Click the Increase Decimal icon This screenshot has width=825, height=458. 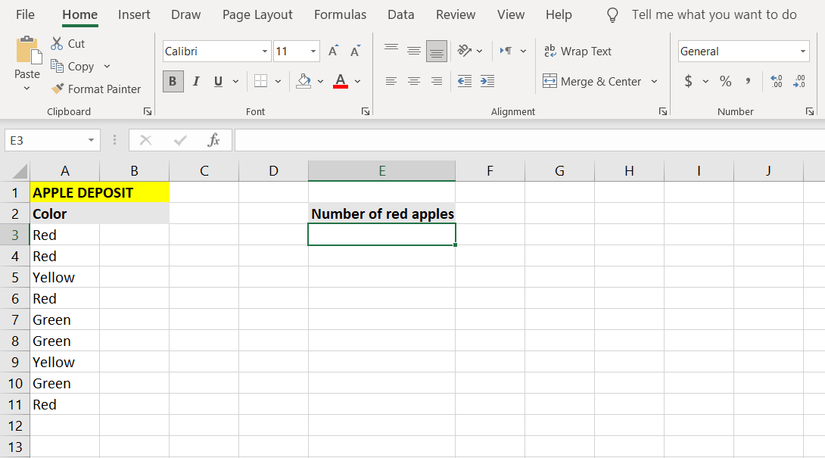(777, 81)
